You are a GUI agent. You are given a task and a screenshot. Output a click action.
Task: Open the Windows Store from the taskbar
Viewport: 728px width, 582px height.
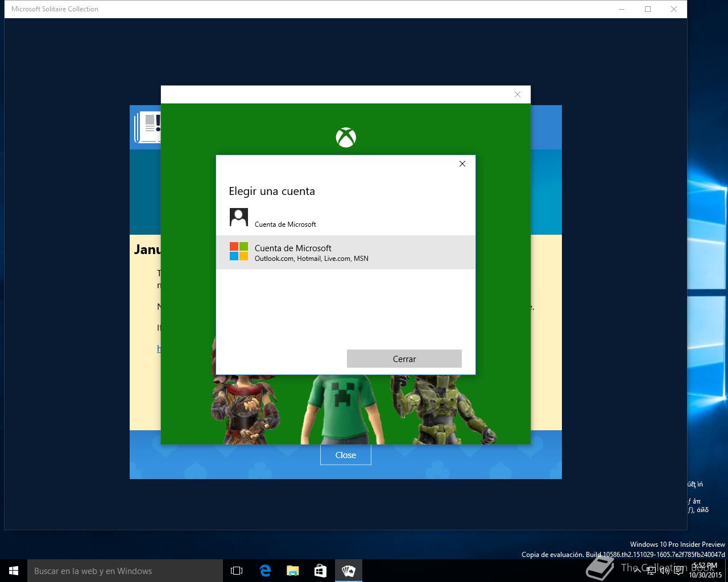pos(321,571)
